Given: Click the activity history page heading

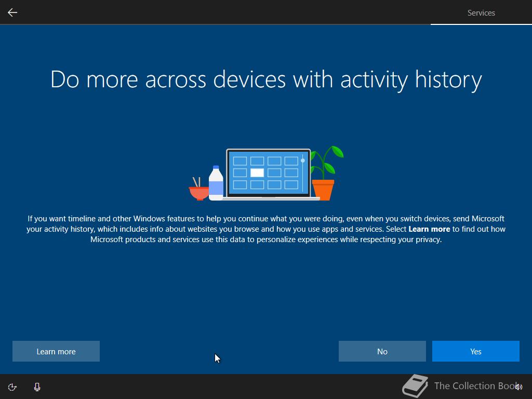Looking at the screenshot, I should click(266, 79).
